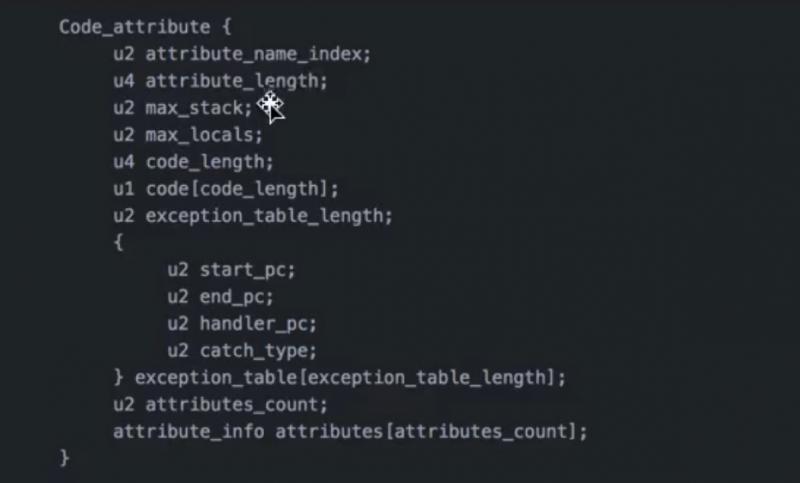800x483 pixels.
Task: Click the u1 type keyword
Action: (x=123, y=189)
